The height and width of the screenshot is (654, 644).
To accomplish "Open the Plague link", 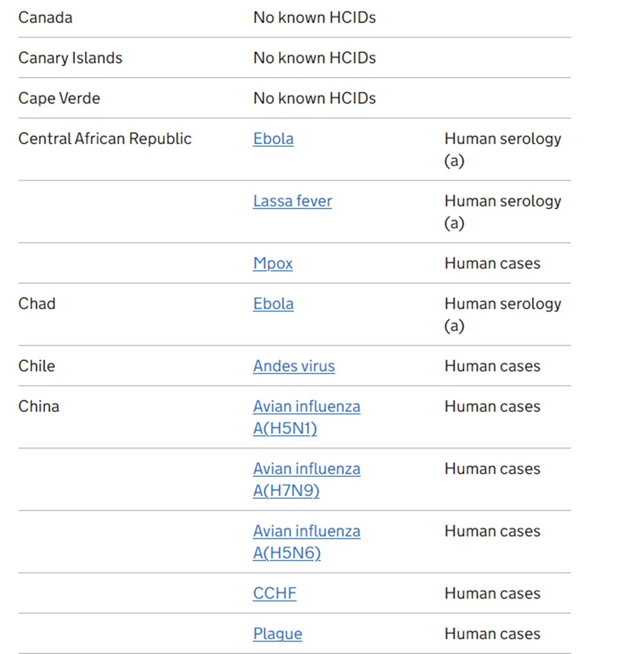I will click(x=277, y=634).
